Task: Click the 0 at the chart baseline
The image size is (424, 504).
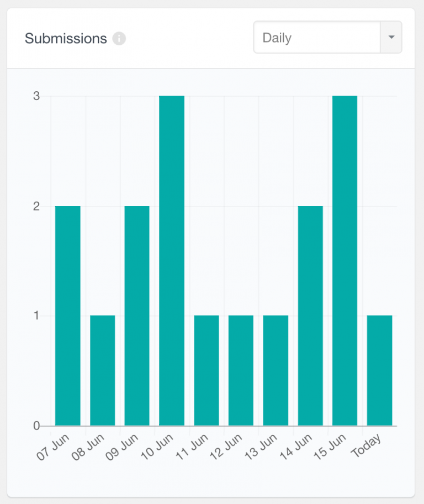Action: point(36,425)
